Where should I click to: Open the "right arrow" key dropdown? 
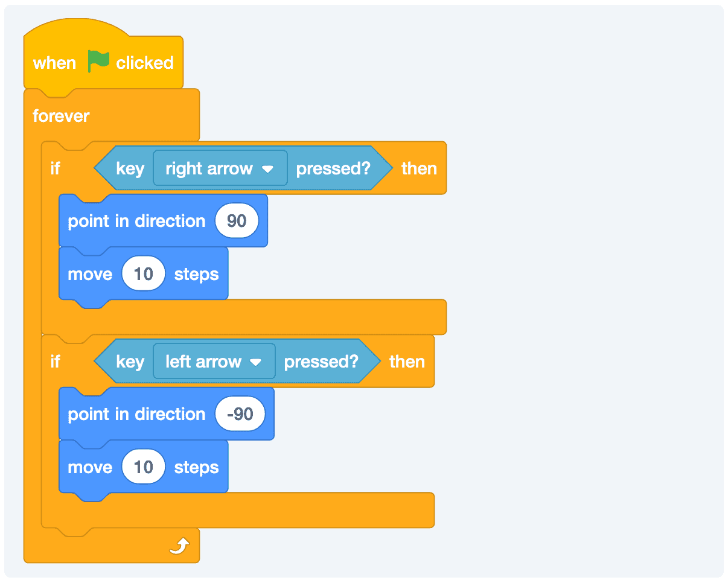click(220, 168)
